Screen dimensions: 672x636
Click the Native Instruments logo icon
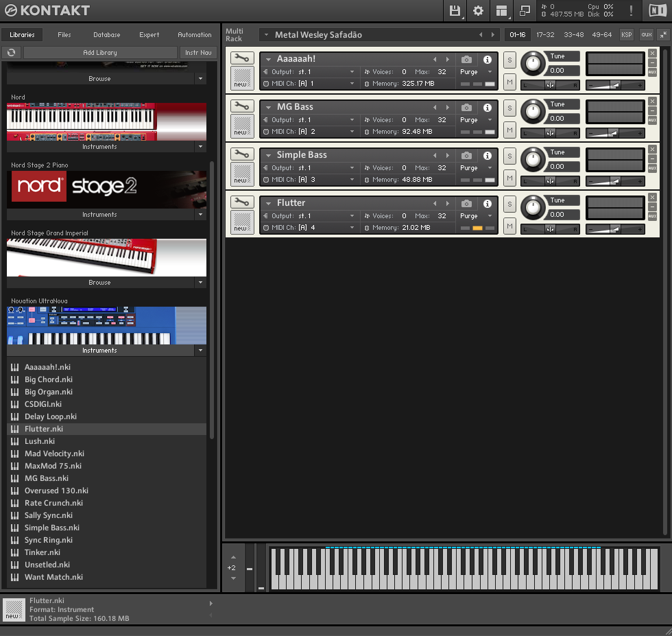657,11
